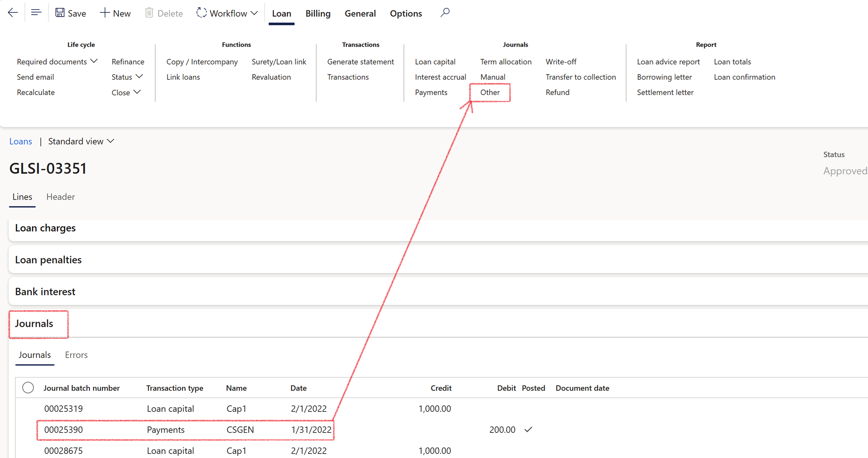Click the Delete trash icon
The height and width of the screenshot is (458, 868).
click(149, 13)
